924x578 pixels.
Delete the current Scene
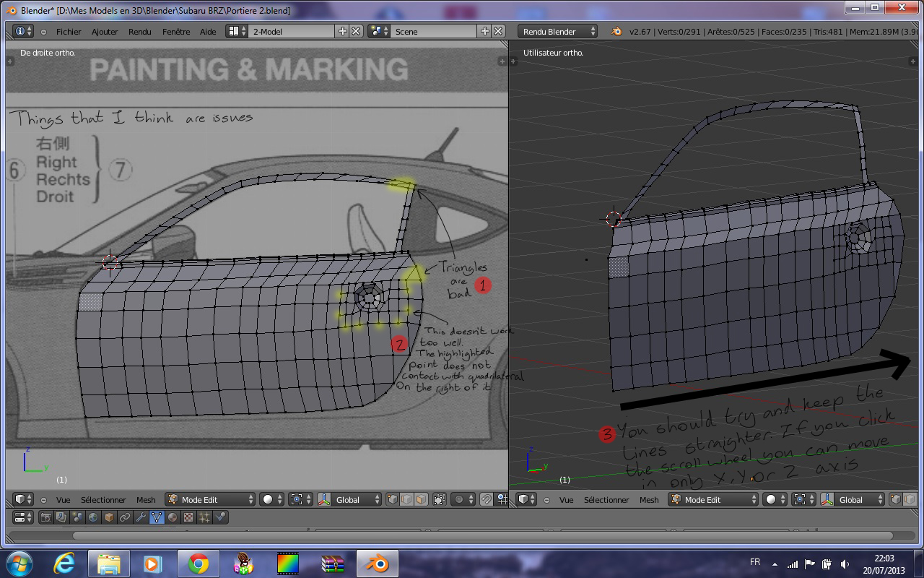(x=498, y=31)
